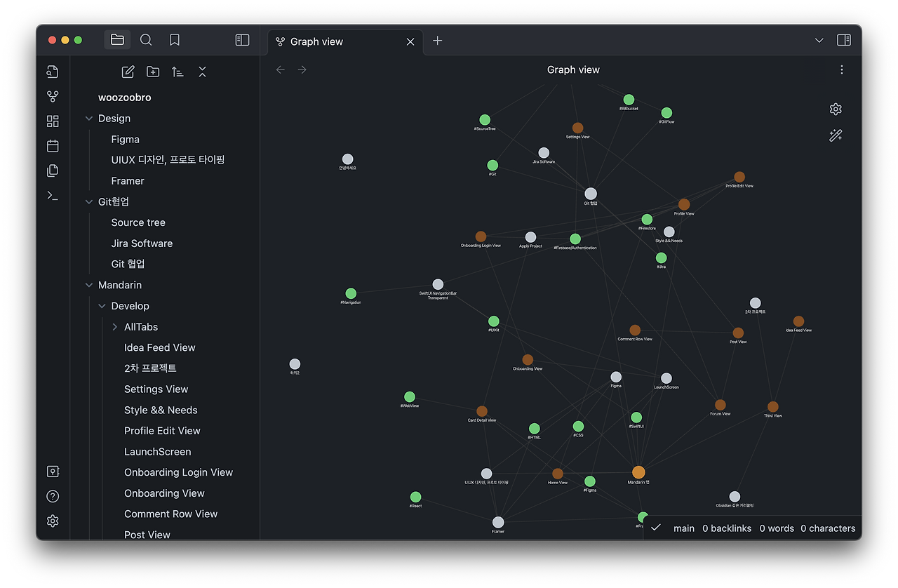Open Onboarding Login View in file explorer
898x588 pixels.
point(179,472)
